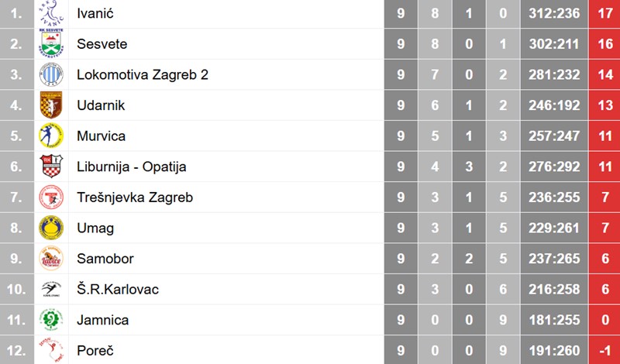Click the Sesvete club crest
Screen dimensions: 620x364
(x=52, y=43)
